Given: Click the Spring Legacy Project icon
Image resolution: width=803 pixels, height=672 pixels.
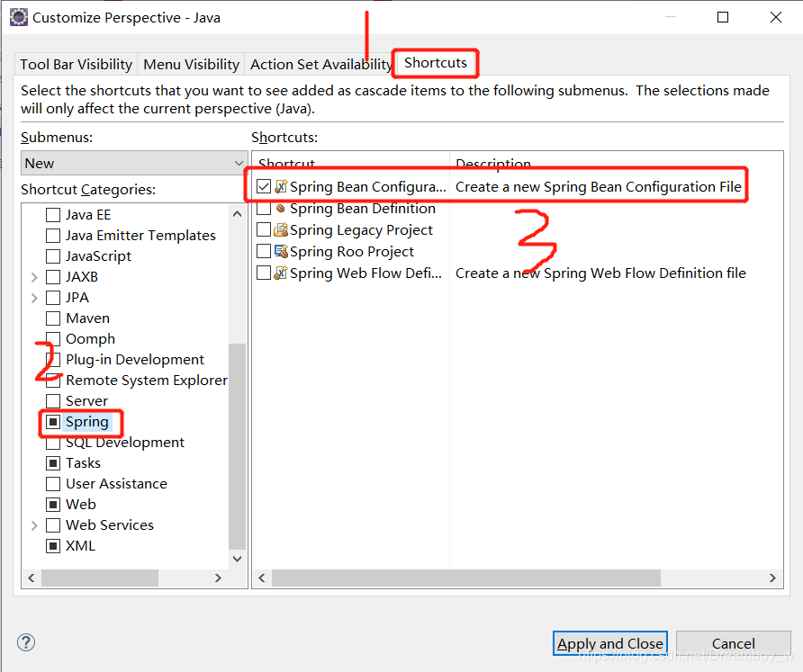Looking at the screenshot, I should [x=281, y=229].
